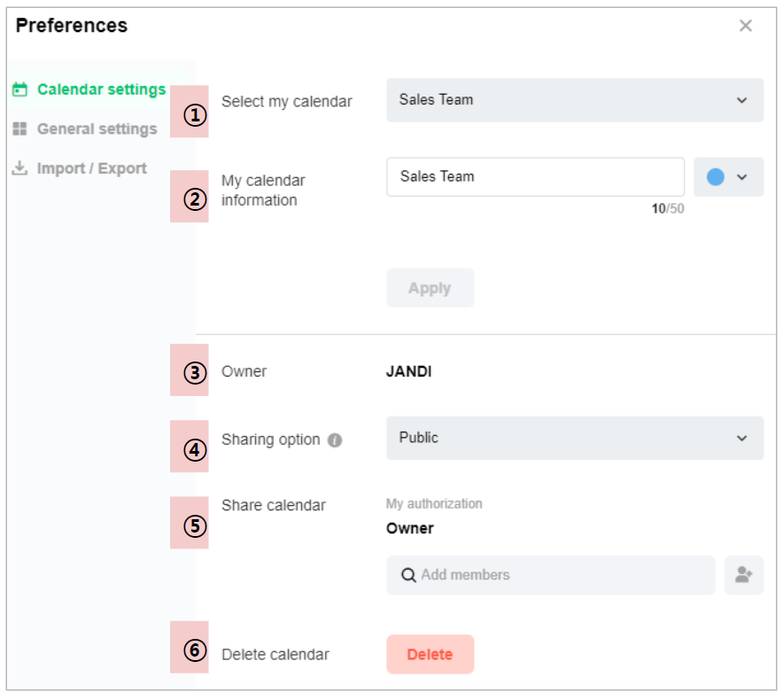This screenshot has height=700, width=783.
Task: Click the Import / Export download icon
Action: pos(19,168)
